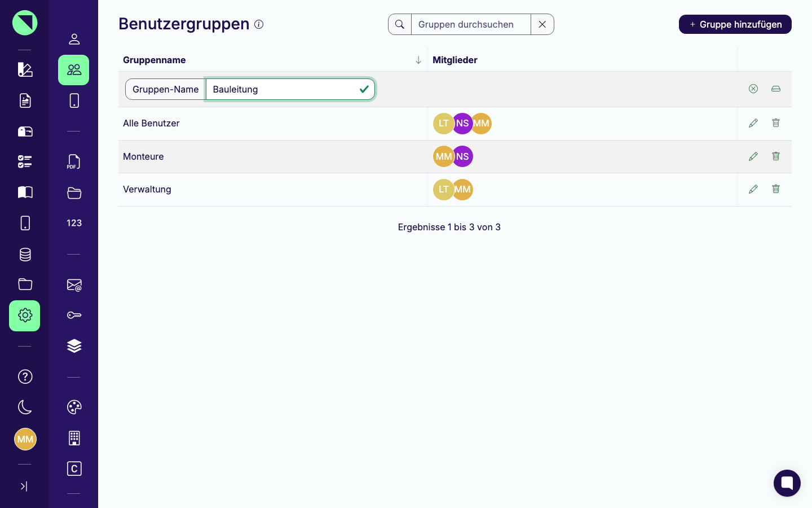Edit the Alle Benutzer group

pos(753,123)
